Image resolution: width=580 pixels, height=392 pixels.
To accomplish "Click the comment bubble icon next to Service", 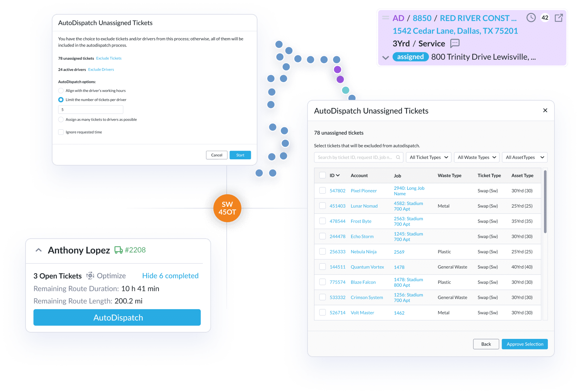I will pos(455,43).
